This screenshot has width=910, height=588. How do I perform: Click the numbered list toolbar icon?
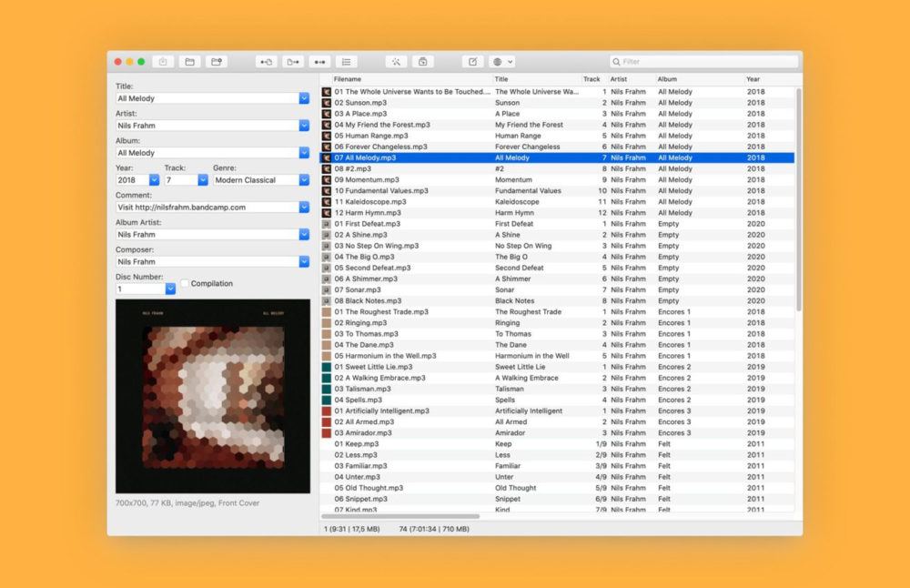[x=346, y=62]
